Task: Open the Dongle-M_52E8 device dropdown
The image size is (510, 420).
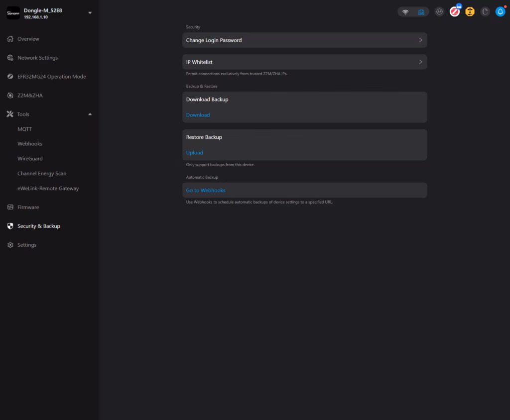Action: pyautogui.click(x=90, y=13)
